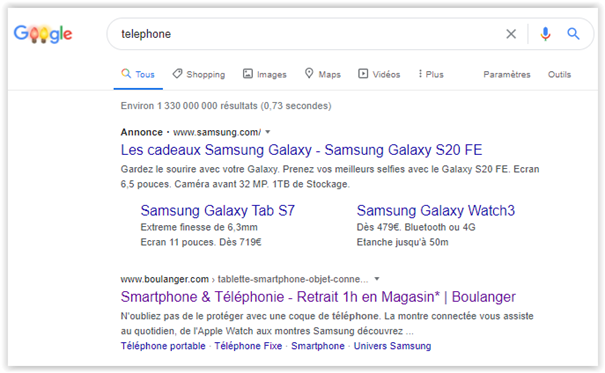This screenshot has height=373, width=605.
Task: Open the Outils search tools
Action: coord(559,74)
